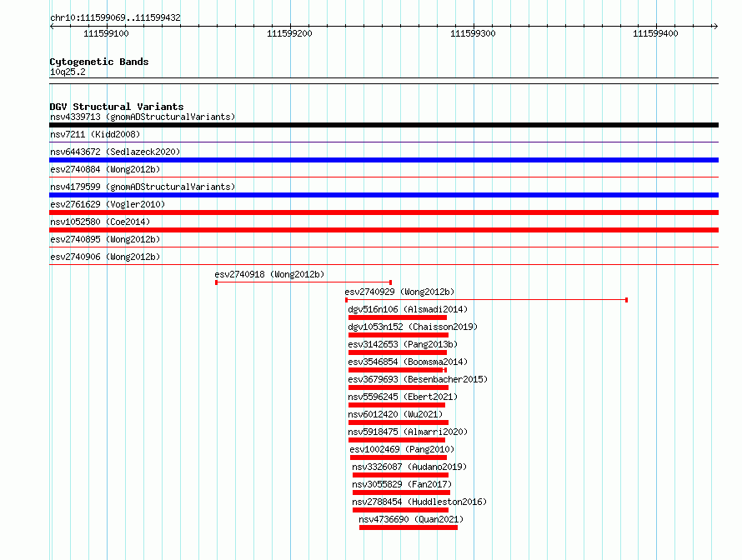
Task: Open variant nsv2788454 (Huddleston2016) label
Action: pyautogui.click(x=419, y=502)
